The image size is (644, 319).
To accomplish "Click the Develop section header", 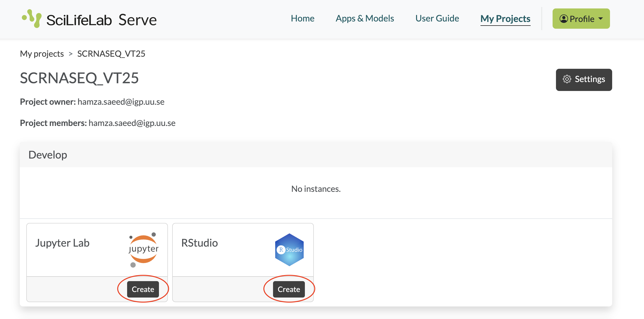I will [48, 155].
